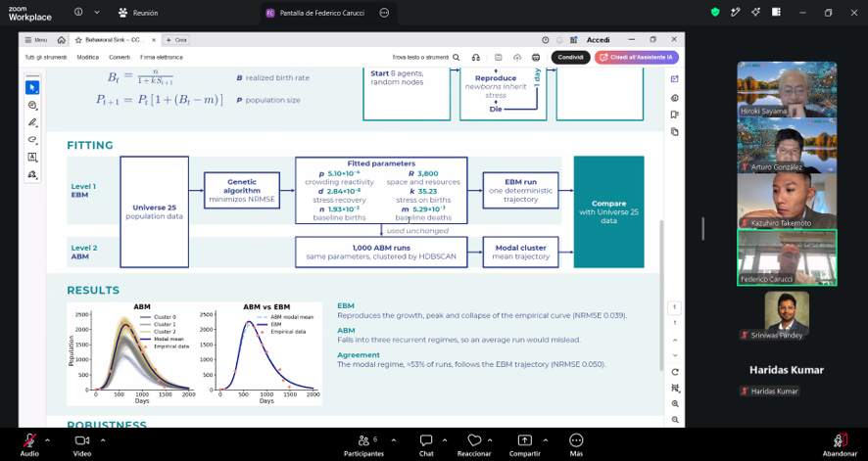Open Firma elettronica

pos(161,57)
